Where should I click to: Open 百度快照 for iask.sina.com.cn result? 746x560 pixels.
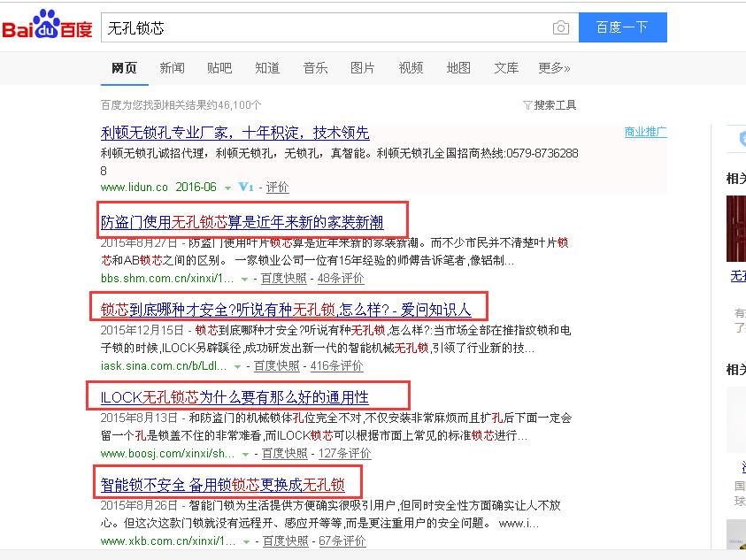click(276, 366)
